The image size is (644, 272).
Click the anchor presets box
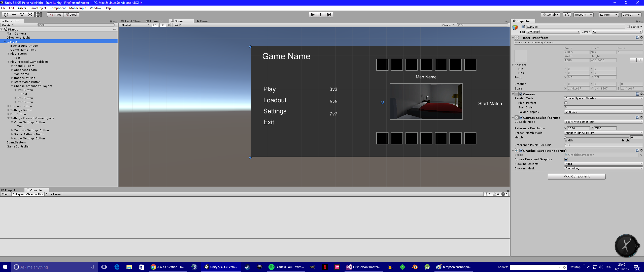coord(521,56)
